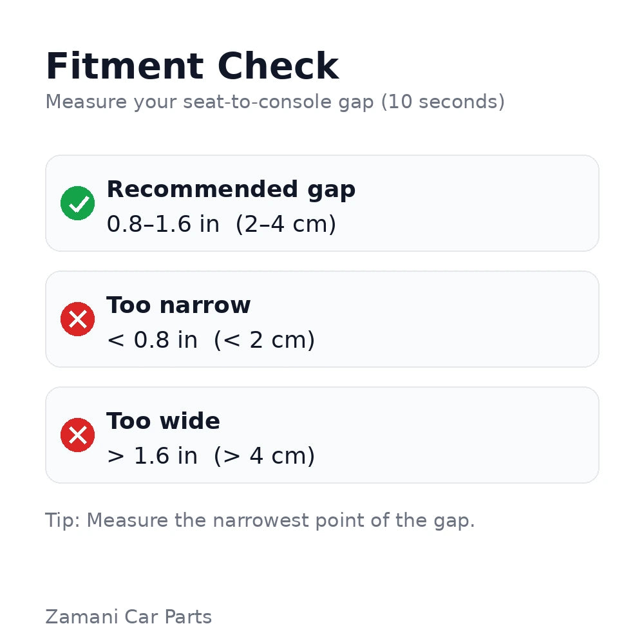Click the (> 4 cm) metric value
Screen dimensions: 644x644
coord(264,456)
